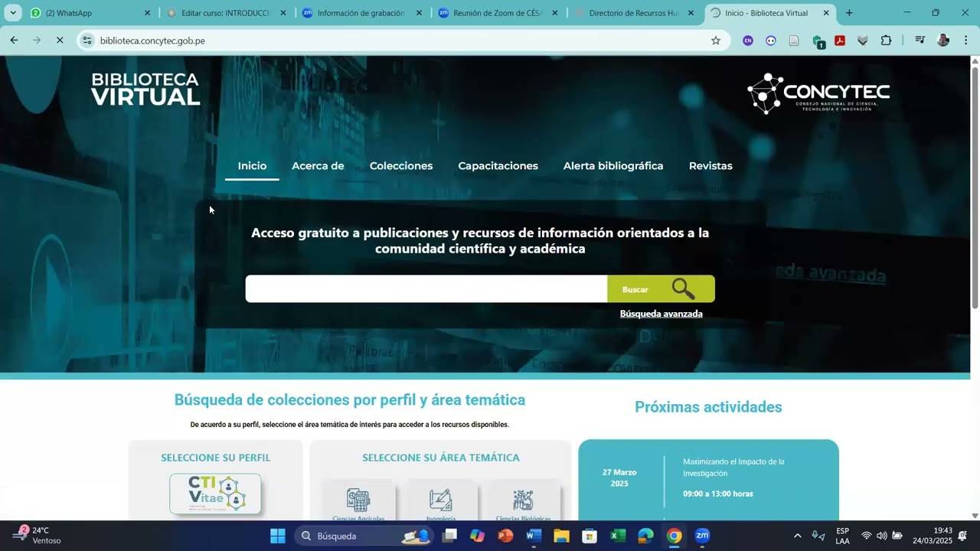Open the Windows Start menu

[278, 536]
